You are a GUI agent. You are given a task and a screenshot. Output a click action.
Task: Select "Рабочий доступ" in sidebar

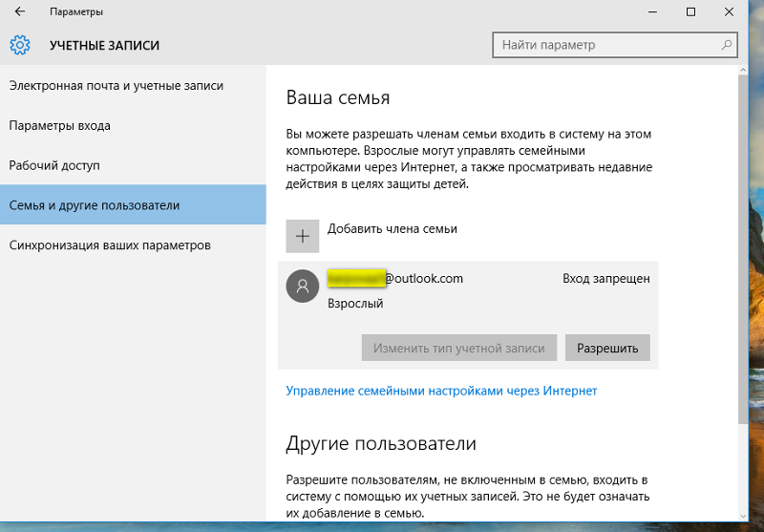click(133, 165)
